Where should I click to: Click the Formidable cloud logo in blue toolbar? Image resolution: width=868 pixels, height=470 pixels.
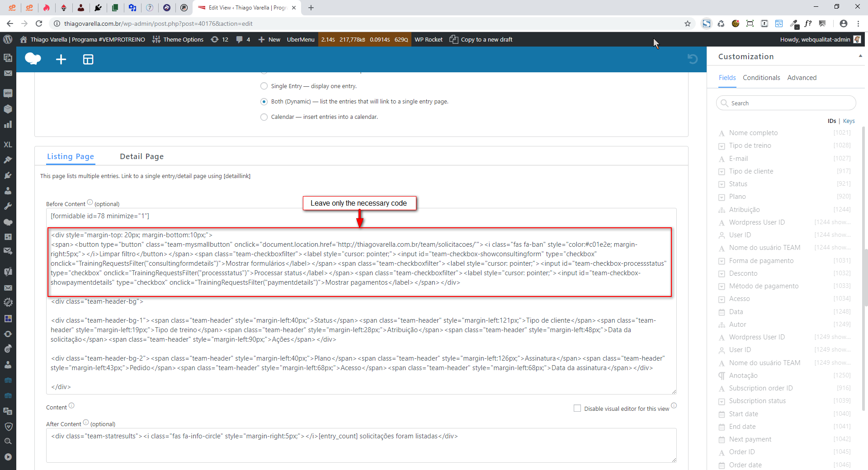tap(33, 59)
